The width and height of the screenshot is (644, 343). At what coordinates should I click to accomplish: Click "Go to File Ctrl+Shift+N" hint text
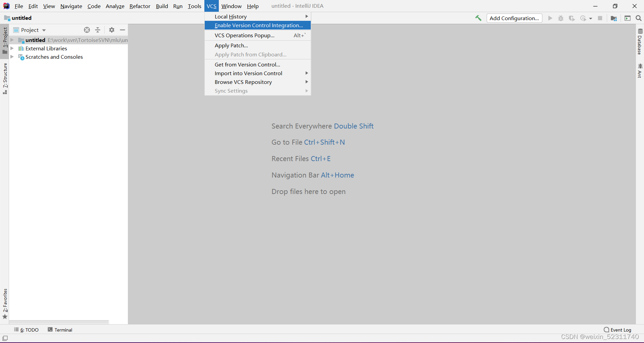308,142
